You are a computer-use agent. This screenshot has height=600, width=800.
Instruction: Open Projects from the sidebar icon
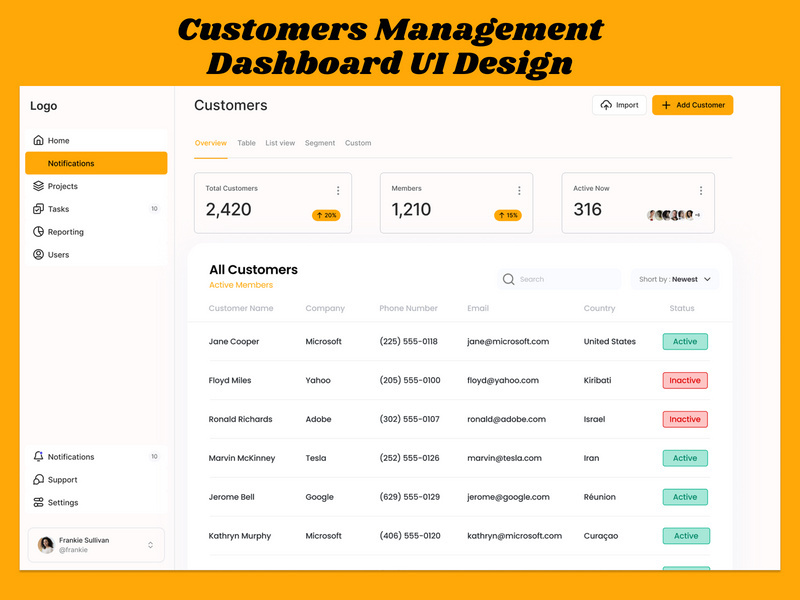(x=38, y=186)
